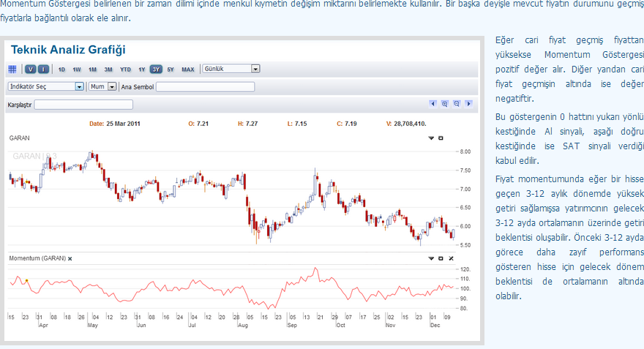644x349 pixels.
Task: Remove Momentum (GARAN) via label X
Action: (70, 259)
